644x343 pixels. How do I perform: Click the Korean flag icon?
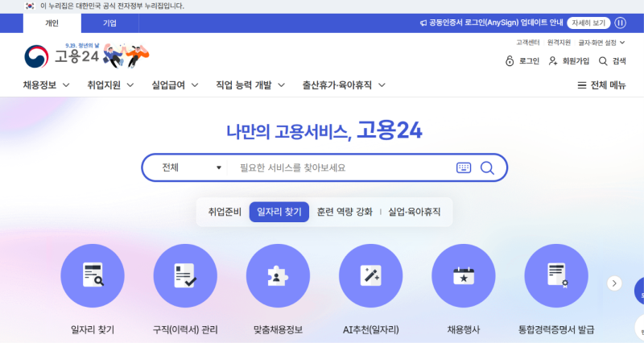pos(30,6)
